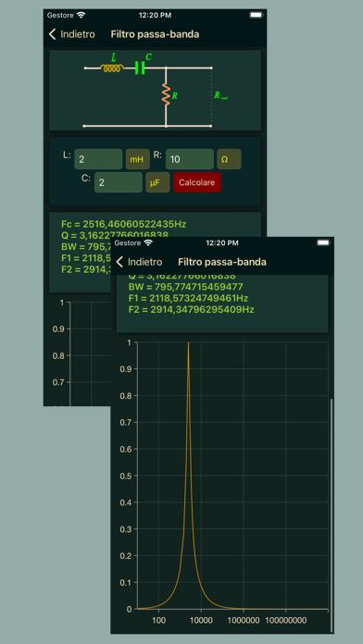Click the 100000000 x-axis label on graph

coord(286,620)
